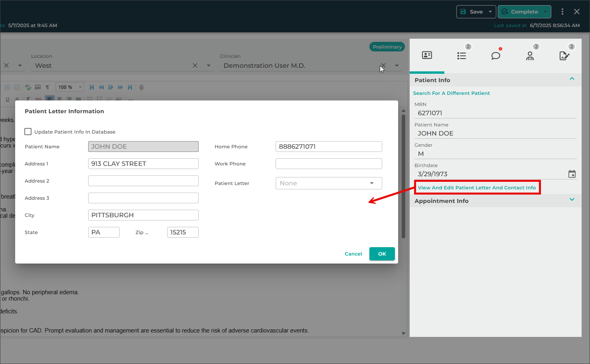
Task: Click Cancel in the dialog
Action: (x=353, y=254)
